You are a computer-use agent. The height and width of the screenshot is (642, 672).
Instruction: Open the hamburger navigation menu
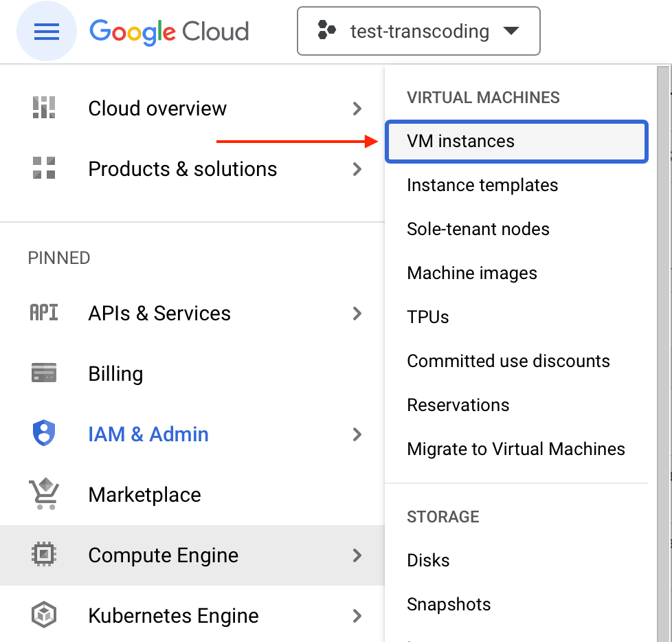(x=46, y=32)
